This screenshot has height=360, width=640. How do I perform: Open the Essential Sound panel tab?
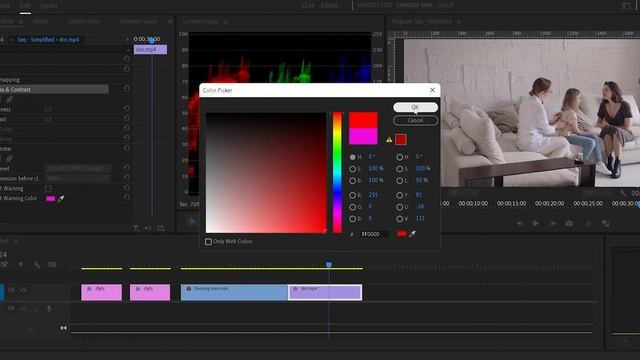[138, 21]
